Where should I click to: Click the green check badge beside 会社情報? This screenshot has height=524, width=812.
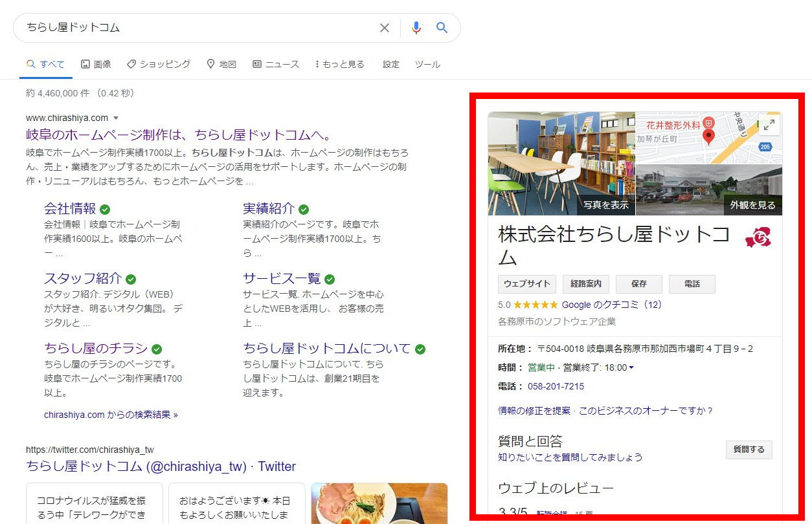tap(105, 210)
